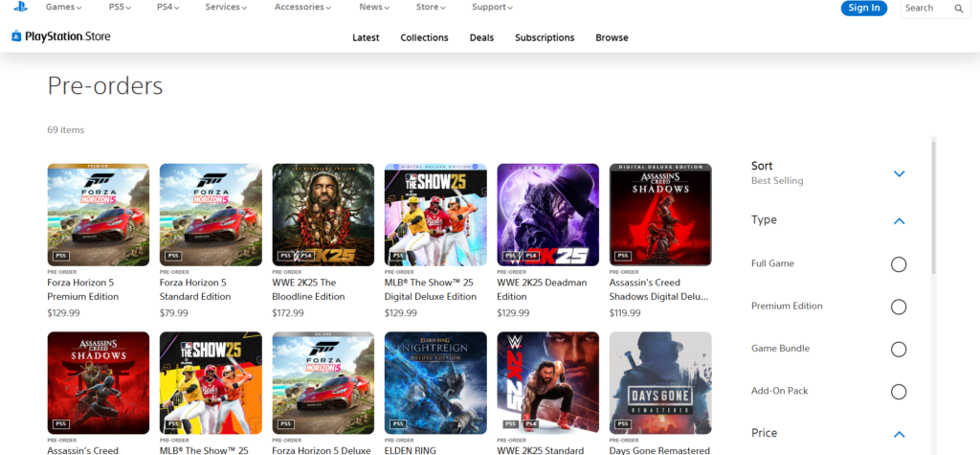
Task: Click into the Search field
Action: pyautogui.click(x=928, y=8)
